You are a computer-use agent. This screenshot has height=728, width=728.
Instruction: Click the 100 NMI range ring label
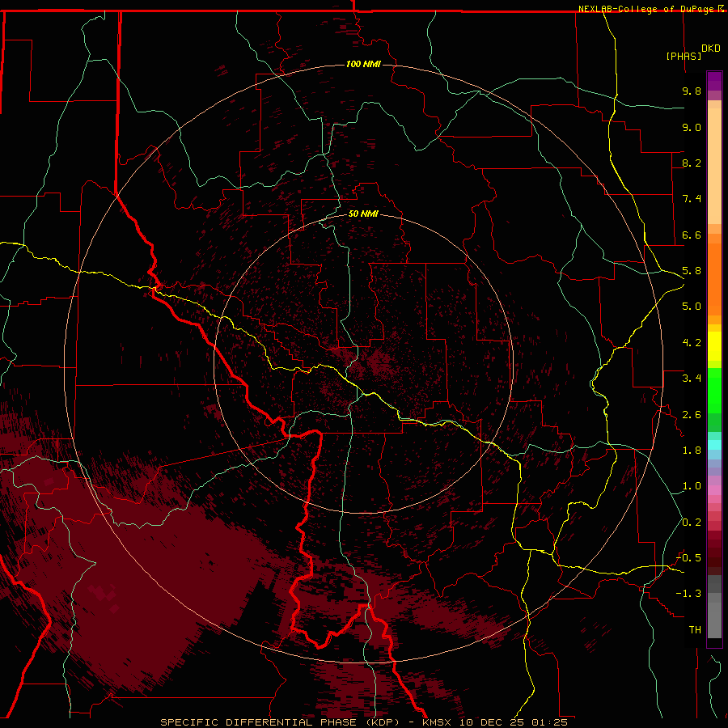363,64
